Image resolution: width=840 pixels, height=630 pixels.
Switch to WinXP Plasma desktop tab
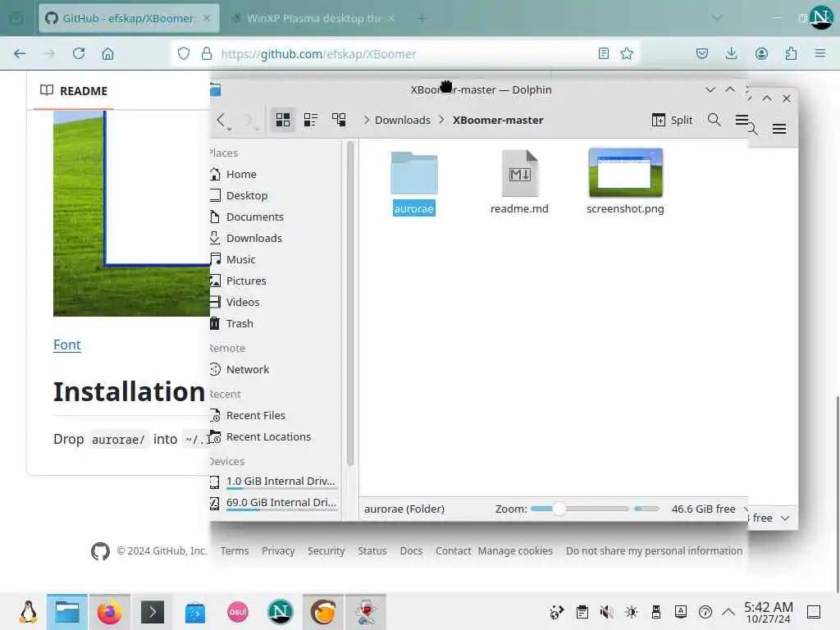(314, 18)
